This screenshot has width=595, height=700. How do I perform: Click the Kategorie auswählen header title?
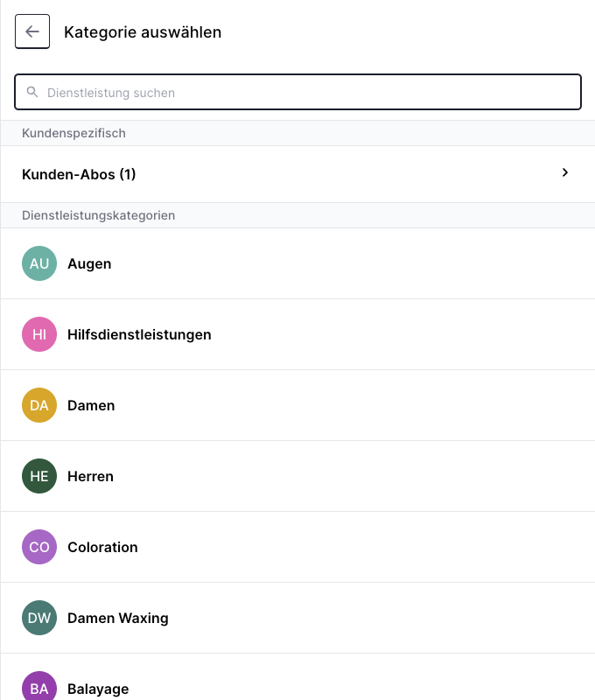click(x=143, y=32)
